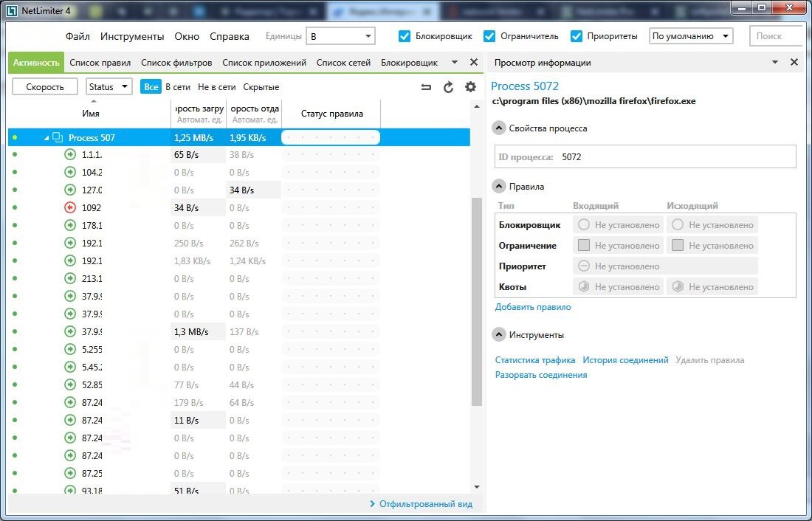The width and height of the screenshot is (812, 521).
Task: Uncheck the Ограничитель option
Action: point(489,35)
